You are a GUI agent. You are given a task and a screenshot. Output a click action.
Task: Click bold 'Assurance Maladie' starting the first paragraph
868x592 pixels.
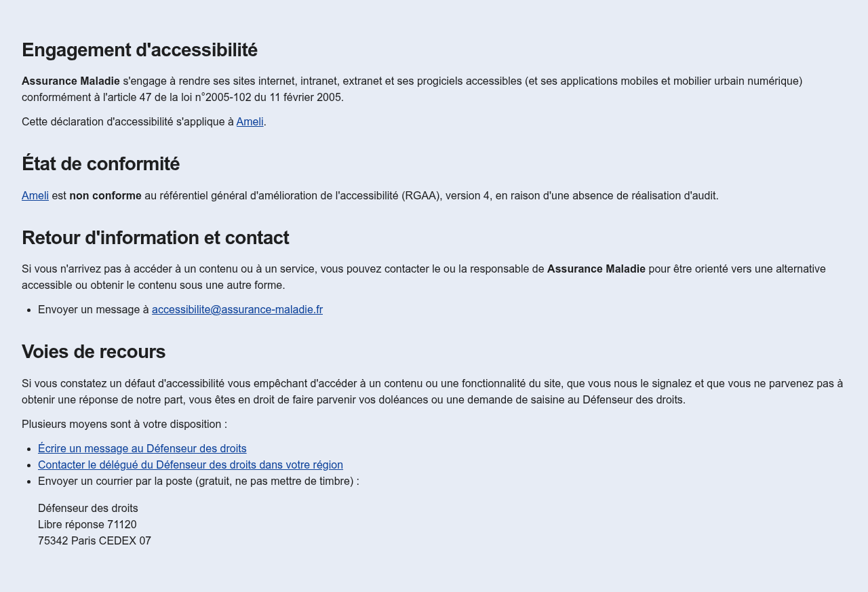(71, 81)
